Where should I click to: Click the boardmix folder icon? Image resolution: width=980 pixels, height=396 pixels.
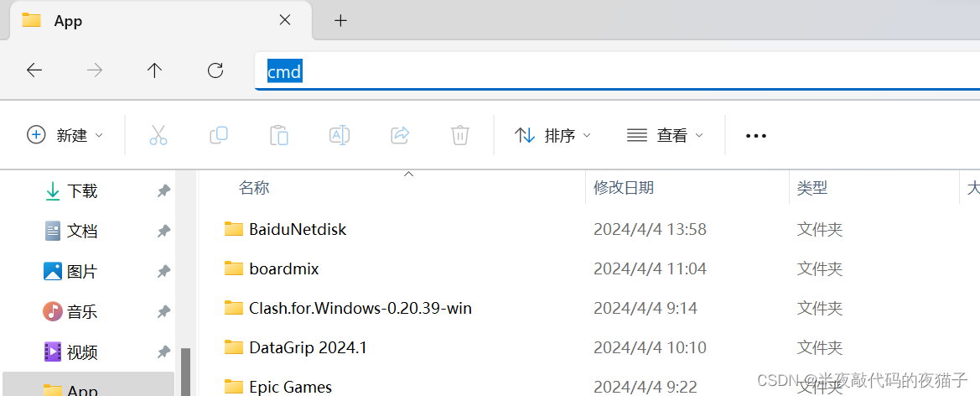tap(234, 268)
